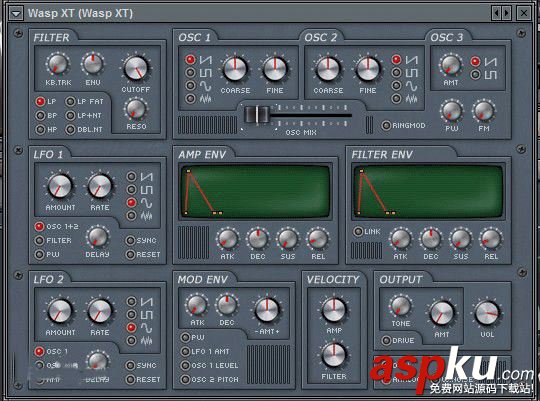Select noise shape for LFO 1

pyautogui.click(x=131, y=216)
